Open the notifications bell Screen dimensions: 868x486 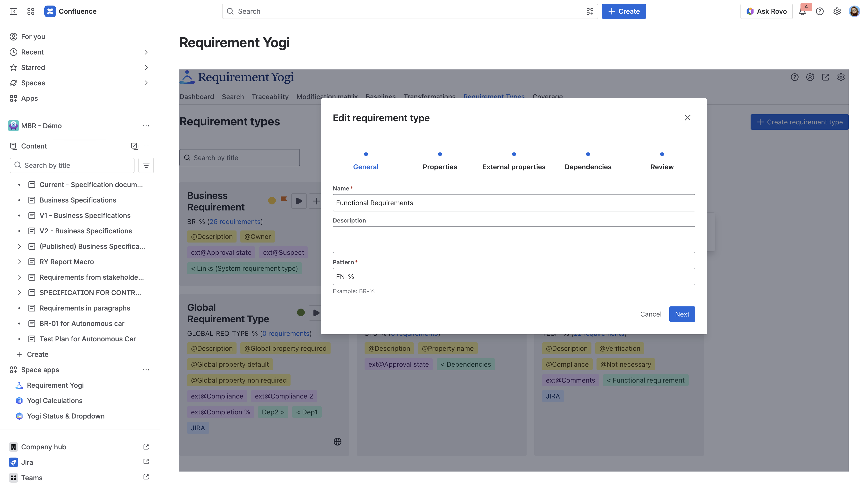[802, 12]
